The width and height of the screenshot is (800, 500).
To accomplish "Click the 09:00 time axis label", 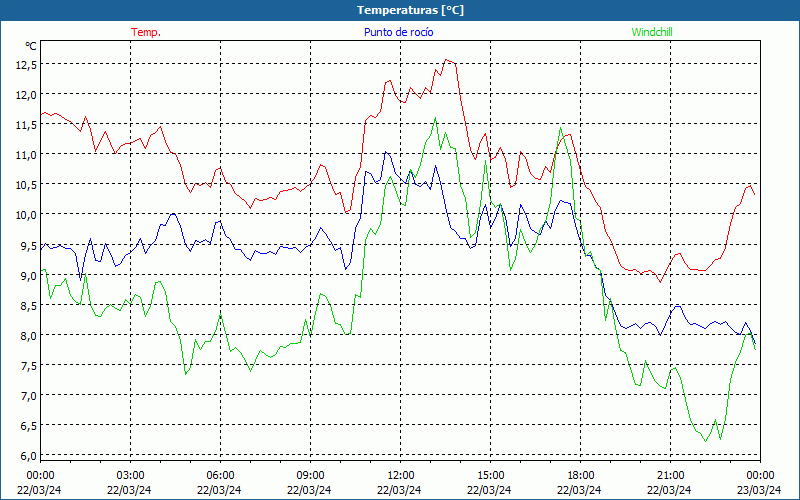I will click(310, 476).
